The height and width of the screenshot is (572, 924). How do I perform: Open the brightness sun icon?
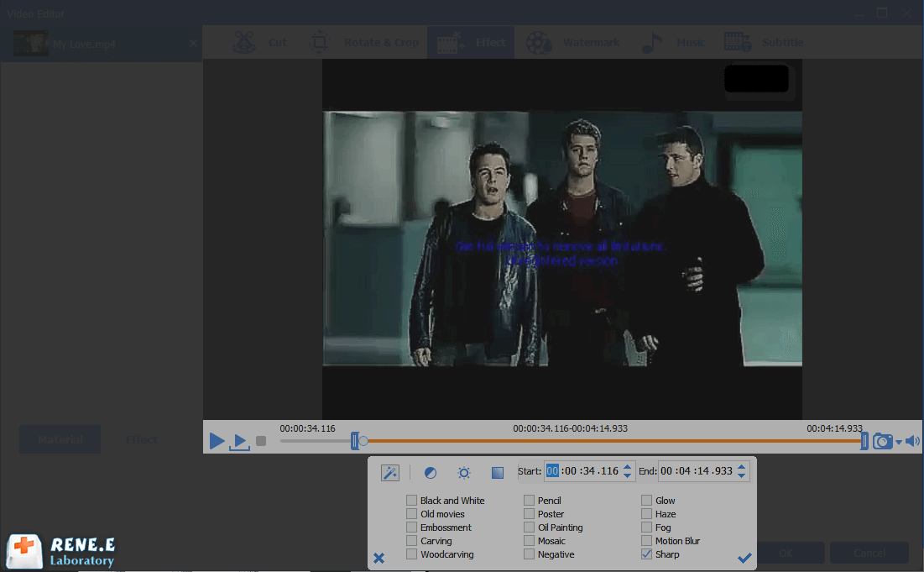464,472
